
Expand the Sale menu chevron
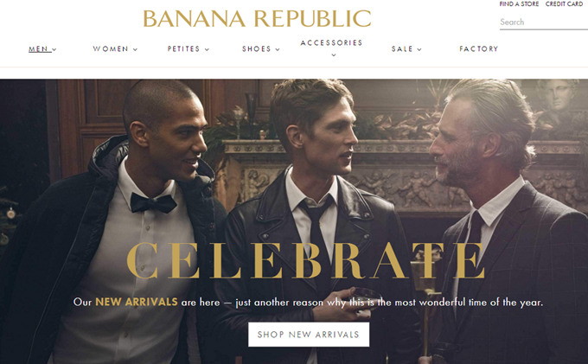point(419,49)
